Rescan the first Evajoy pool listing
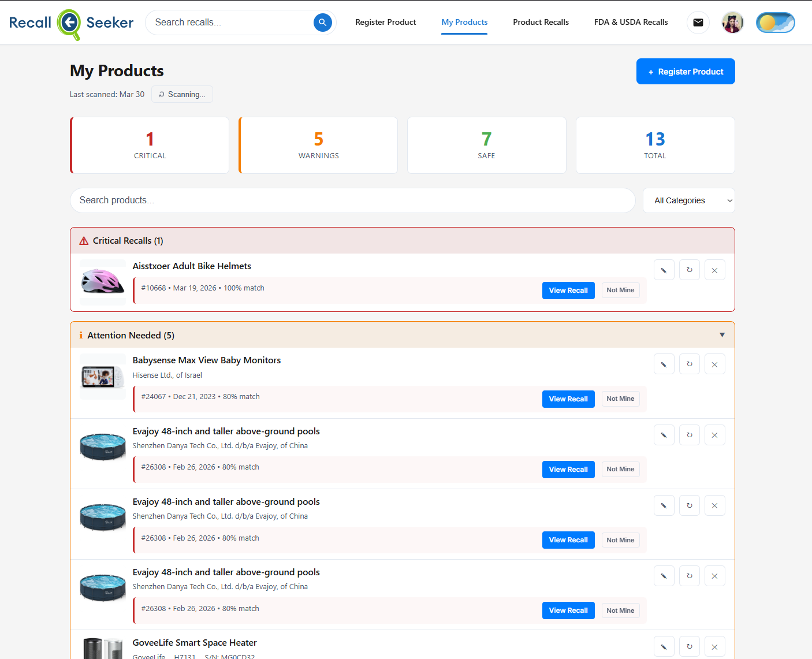This screenshot has height=659, width=812. click(689, 434)
